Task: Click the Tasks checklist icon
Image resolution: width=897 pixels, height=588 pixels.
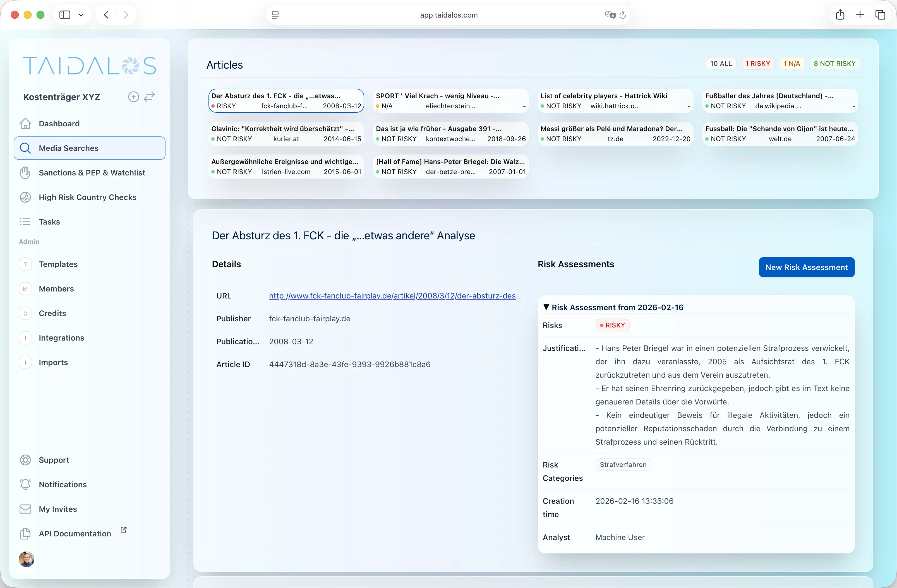Action: 25,221
